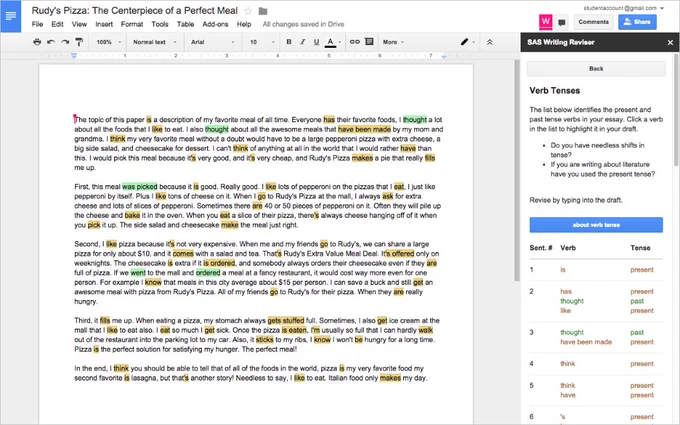Screen dimensions: 680x425
Task: Star the Rudy's Pizza document
Action: [248, 11]
